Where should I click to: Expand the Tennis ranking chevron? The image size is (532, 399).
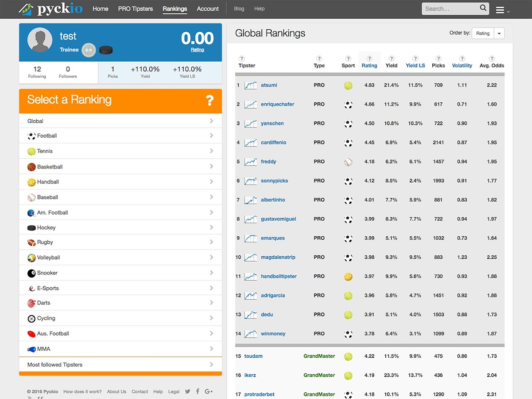pos(211,151)
